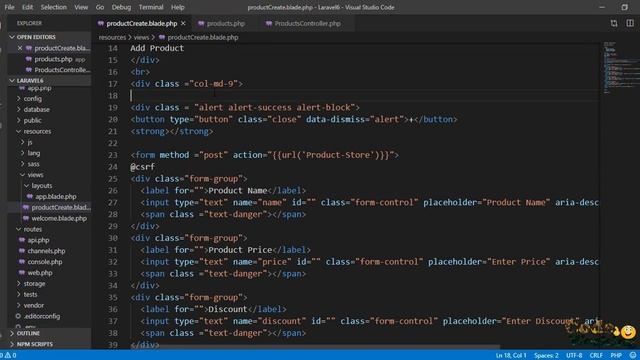
Task: Click the 'Add Product' text on line 14
Action: (157, 48)
